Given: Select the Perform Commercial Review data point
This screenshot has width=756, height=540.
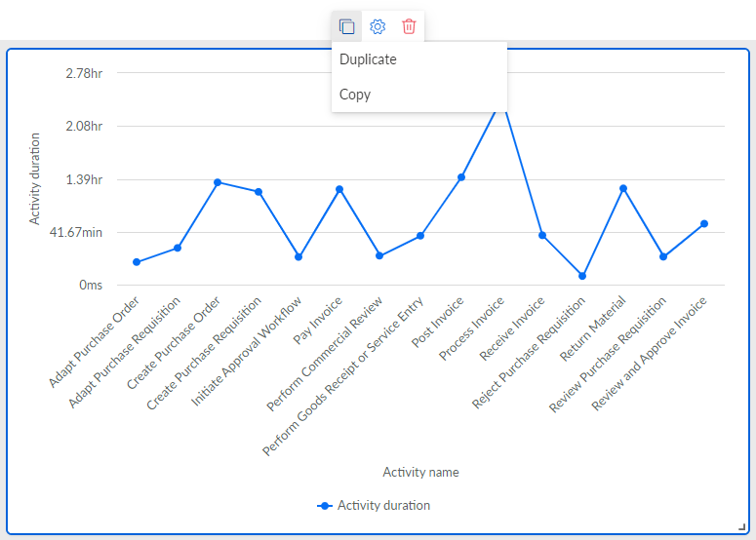Looking at the screenshot, I should [379, 255].
